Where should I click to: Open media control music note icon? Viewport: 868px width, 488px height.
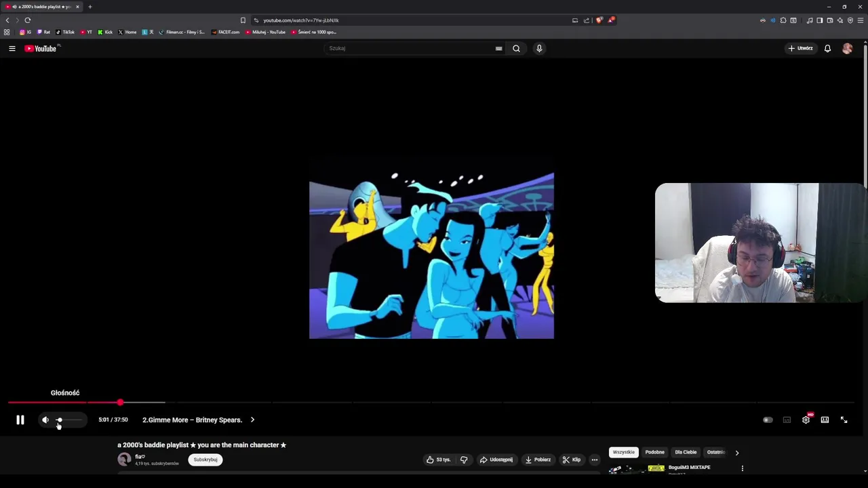[810, 20]
